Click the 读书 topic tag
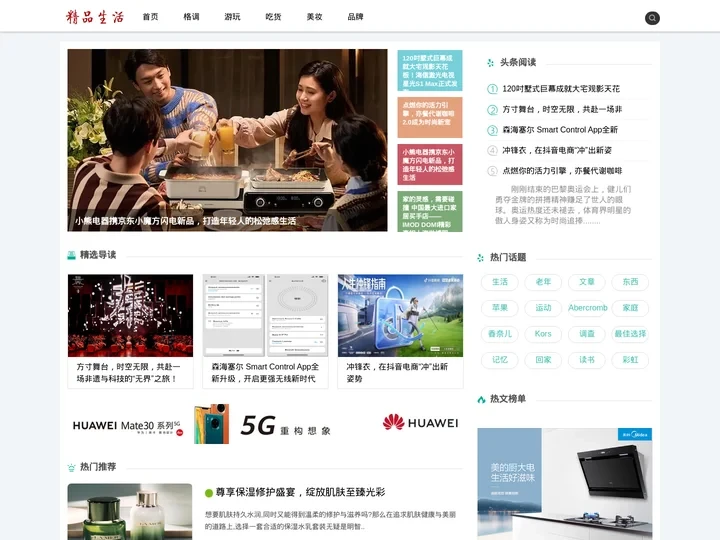The width and height of the screenshot is (720, 540). (587, 360)
